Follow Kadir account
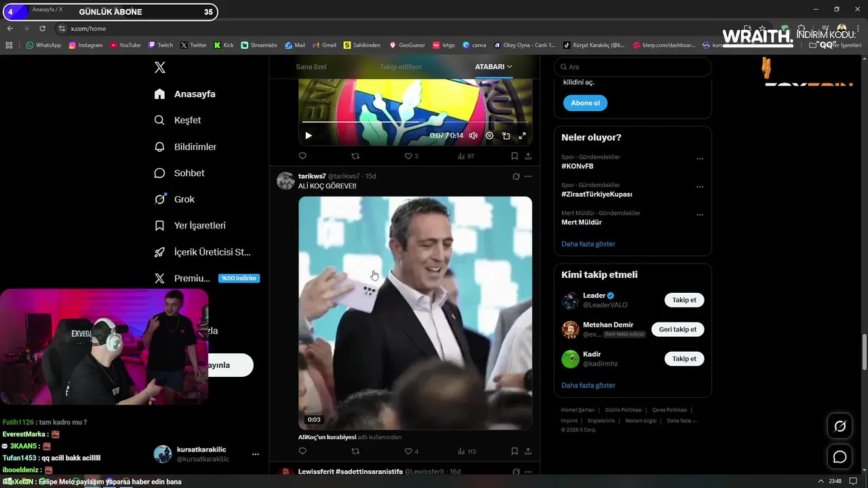The image size is (868, 488). point(684,359)
